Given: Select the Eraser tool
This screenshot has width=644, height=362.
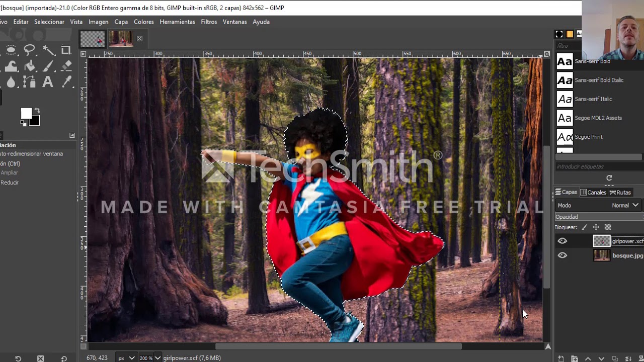Looking at the screenshot, I should tap(66, 66).
